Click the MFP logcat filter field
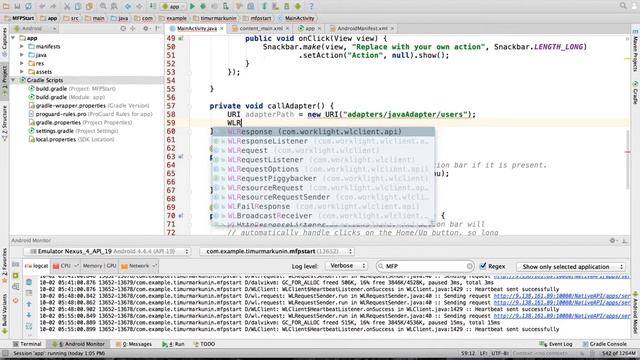Screen dimensions: 640x360 tap(425, 266)
